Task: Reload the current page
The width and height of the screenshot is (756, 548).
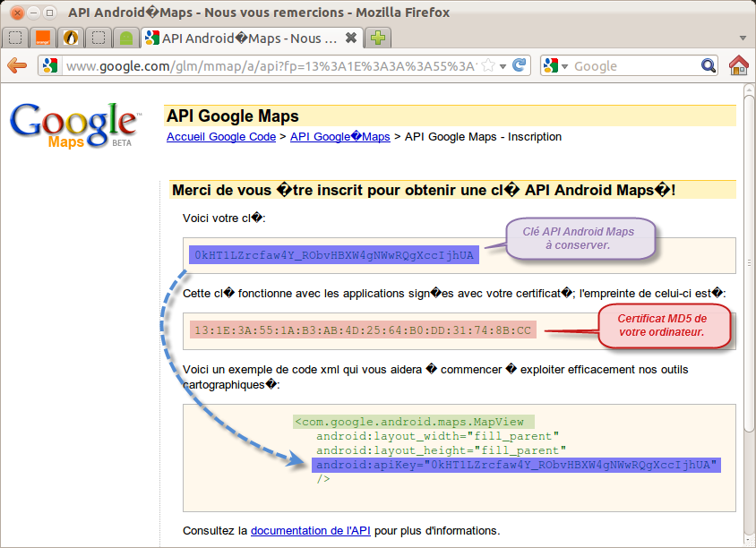Action: (x=519, y=65)
